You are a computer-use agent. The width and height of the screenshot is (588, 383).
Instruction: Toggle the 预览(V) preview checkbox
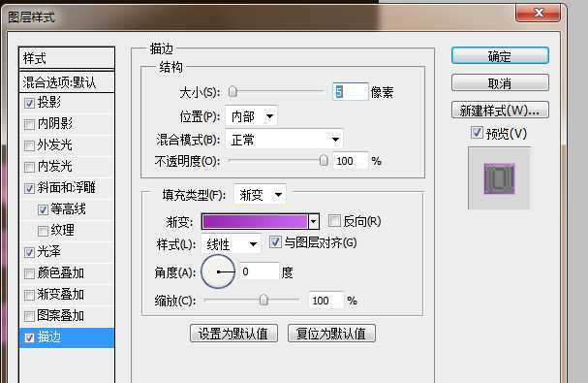[477, 133]
